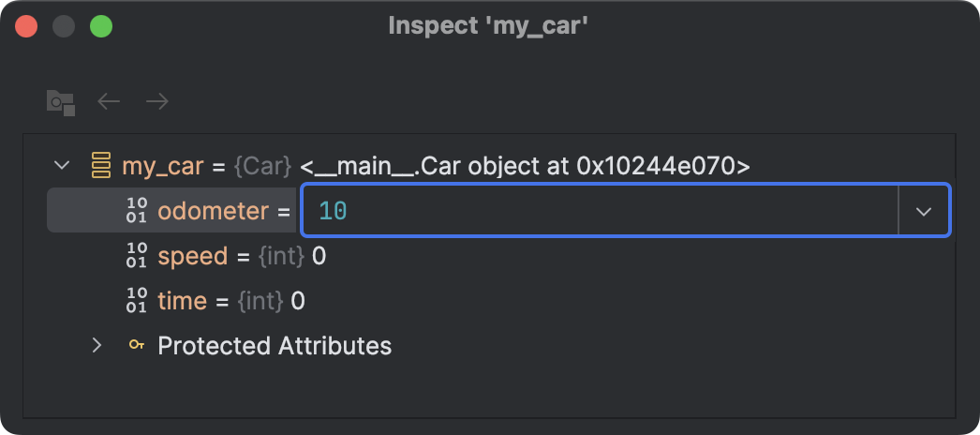Click the back arrow in toolbar
This screenshot has height=435, width=980.
point(110,101)
